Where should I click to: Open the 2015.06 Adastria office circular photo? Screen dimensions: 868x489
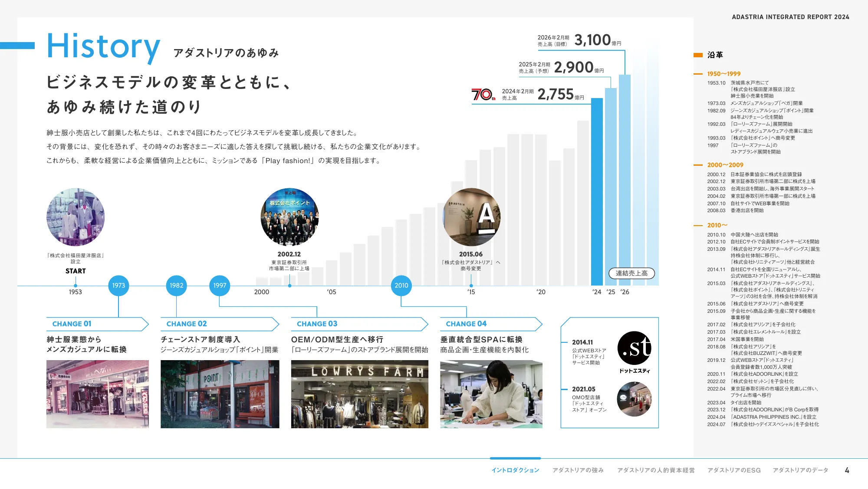(471, 217)
